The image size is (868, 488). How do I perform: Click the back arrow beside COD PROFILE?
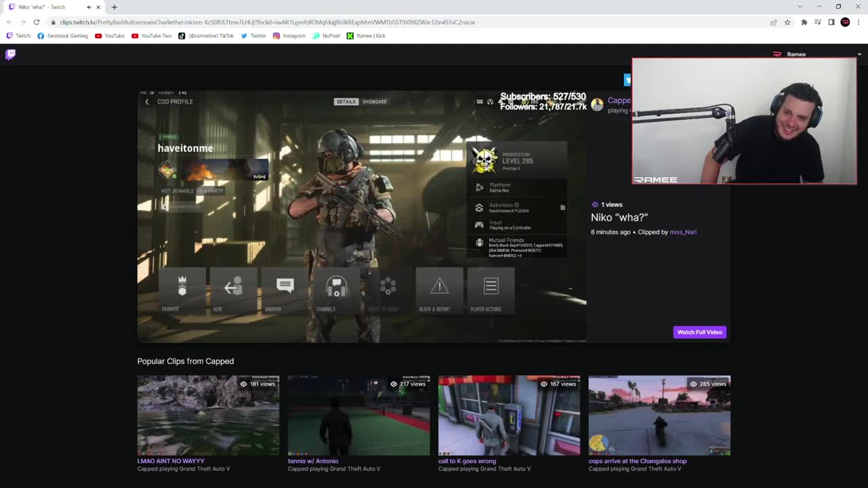pos(146,102)
